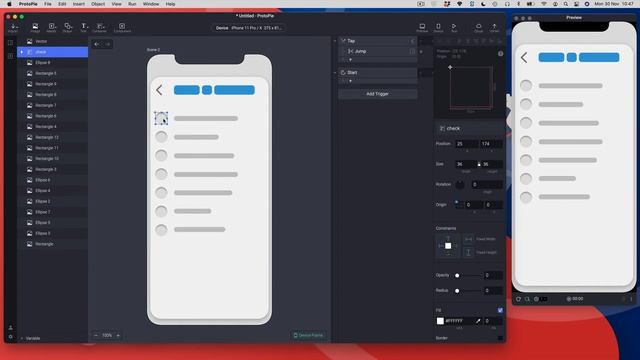This screenshot has width=640, height=360.
Task: Collapse the Tap trigger
Action: tap(335, 41)
